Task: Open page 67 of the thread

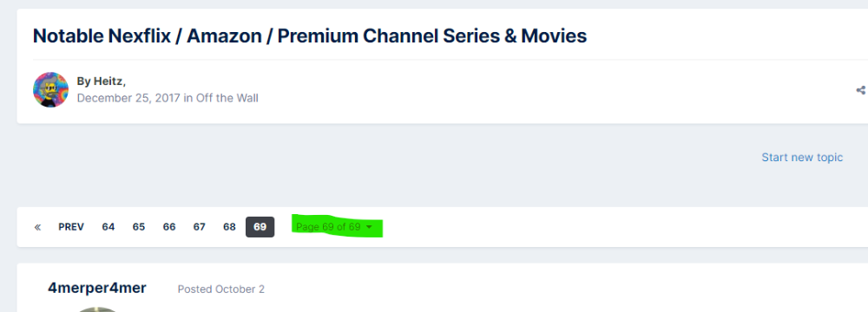Action: [x=200, y=227]
